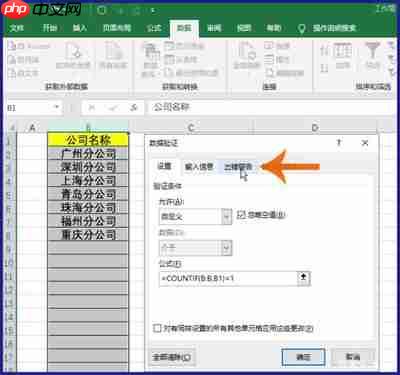Open the File (文件) tab

coord(17,28)
